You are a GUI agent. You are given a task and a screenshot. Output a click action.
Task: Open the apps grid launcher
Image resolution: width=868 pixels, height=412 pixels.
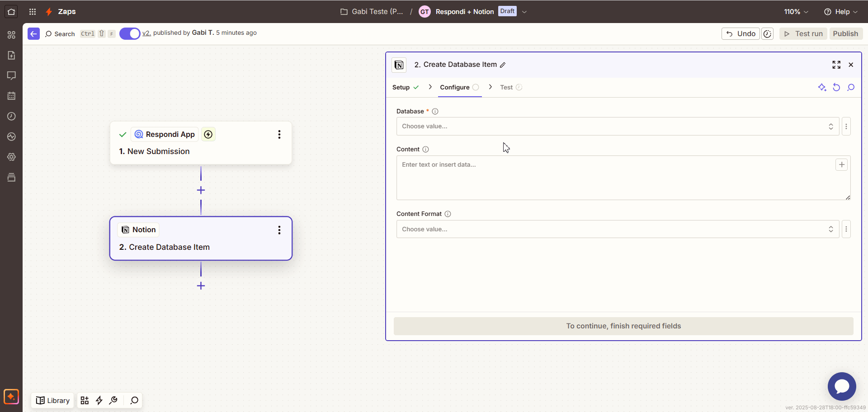click(33, 12)
